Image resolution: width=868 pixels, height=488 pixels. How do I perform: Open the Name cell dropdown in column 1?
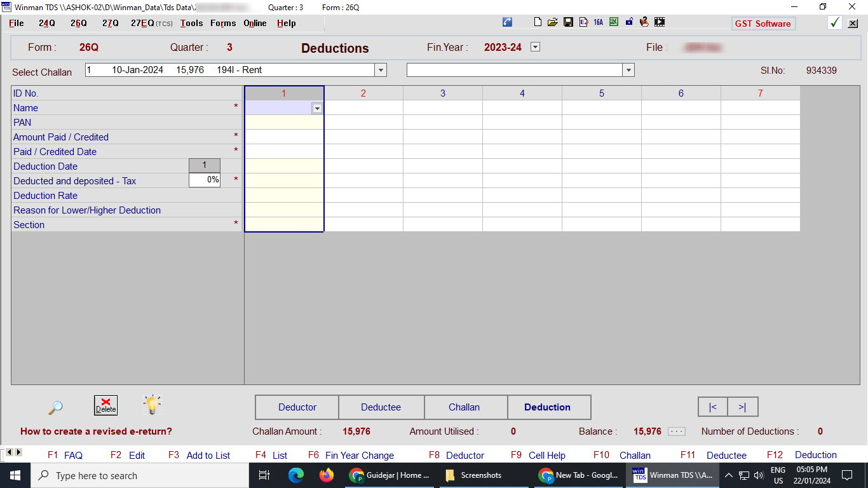(x=317, y=108)
